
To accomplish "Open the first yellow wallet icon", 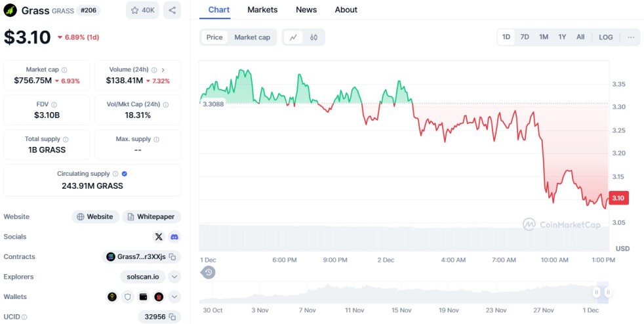I will tap(112, 297).
